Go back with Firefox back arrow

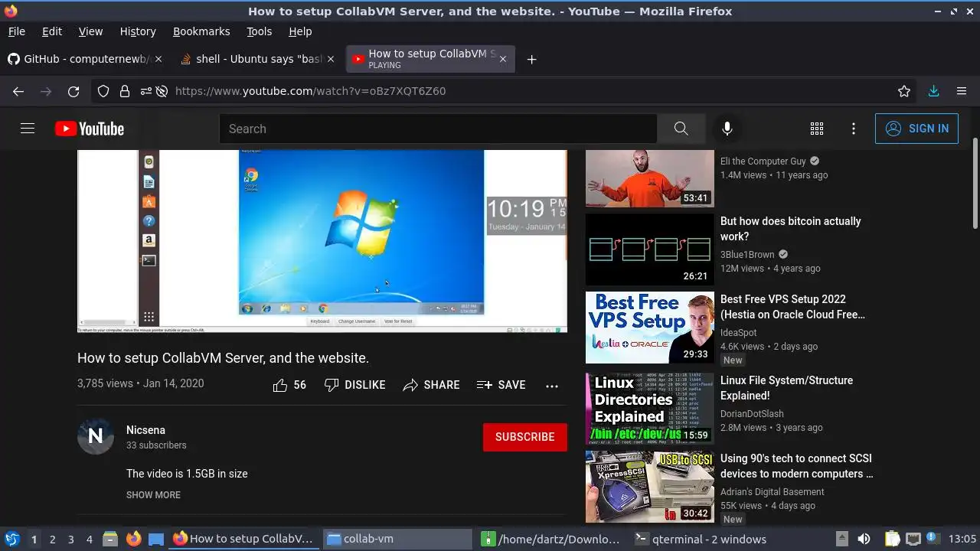(18, 91)
